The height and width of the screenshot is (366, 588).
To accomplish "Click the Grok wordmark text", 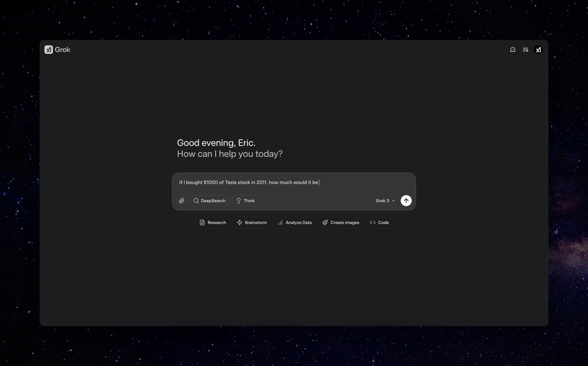I will coord(62,50).
